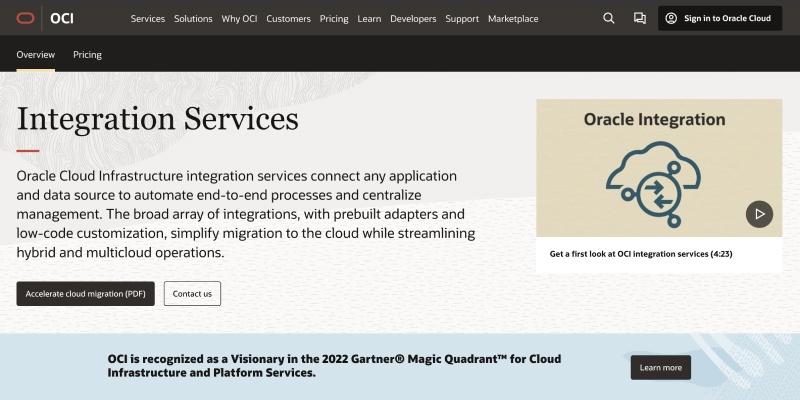Click the Contact us button

coord(192,293)
